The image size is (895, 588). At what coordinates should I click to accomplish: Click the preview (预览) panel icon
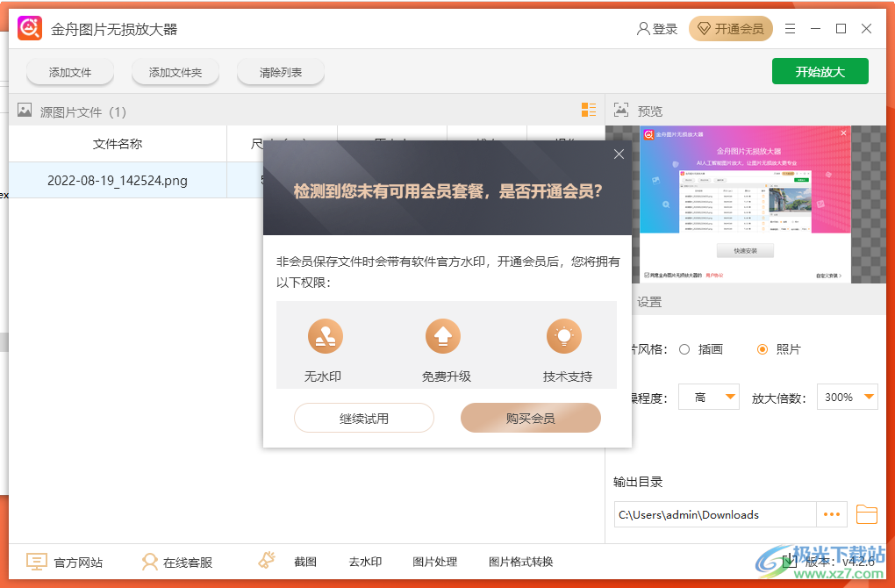pos(621,110)
